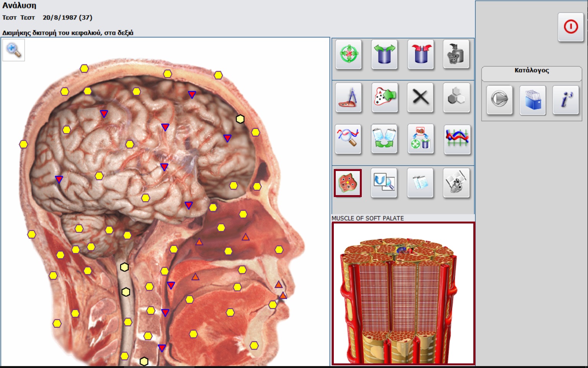This screenshot has width=588, height=368.
Task: Open the red and blue curves graph icon
Action: (457, 139)
